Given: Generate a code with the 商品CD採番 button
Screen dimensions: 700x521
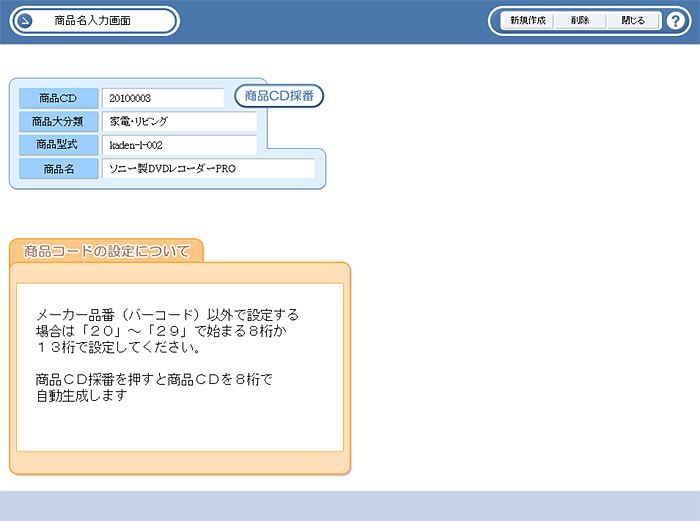Looking at the screenshot, I should 280,97.
